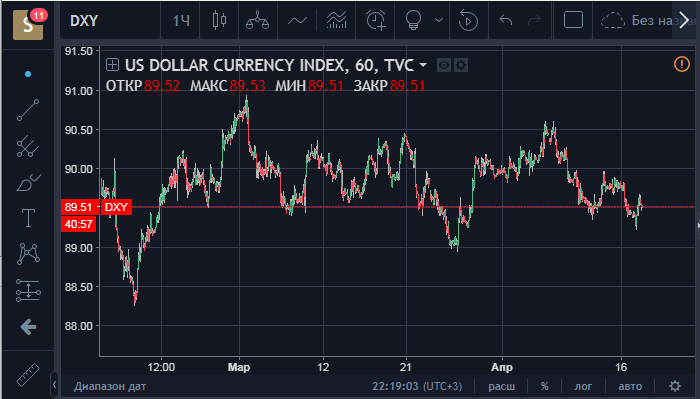Viewport: 700px width, 399px height.
Task: Select the pitchfork drawing tool
Action: (x=28, y=146)
